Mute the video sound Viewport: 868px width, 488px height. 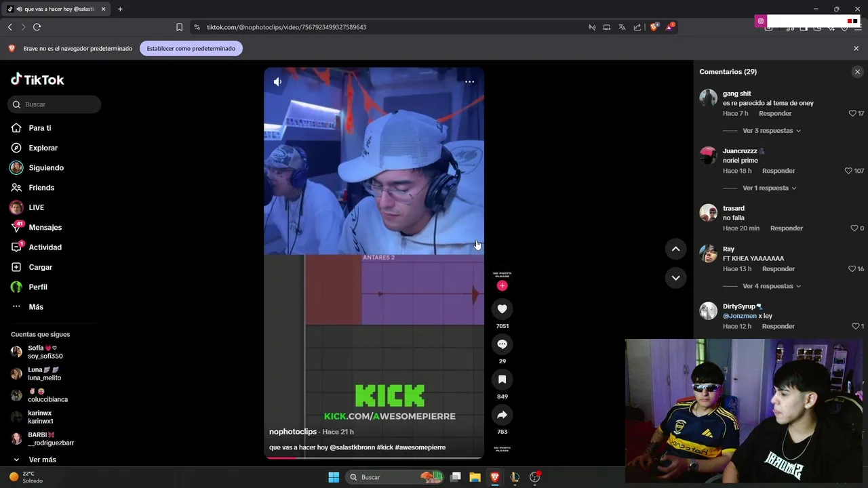tap(277, 81)
